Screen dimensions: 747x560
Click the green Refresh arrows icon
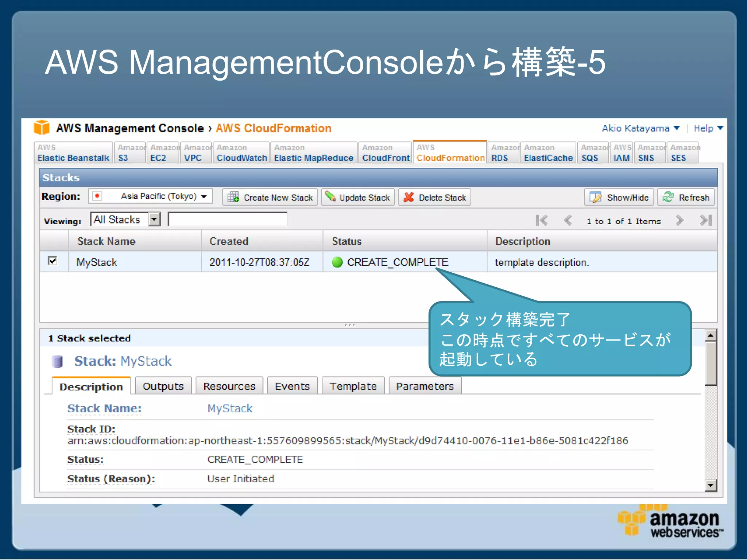668,197
